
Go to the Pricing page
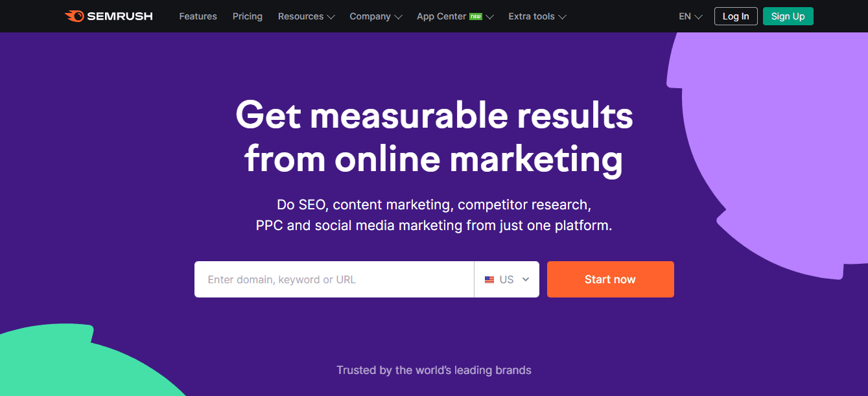pos(248,16)
